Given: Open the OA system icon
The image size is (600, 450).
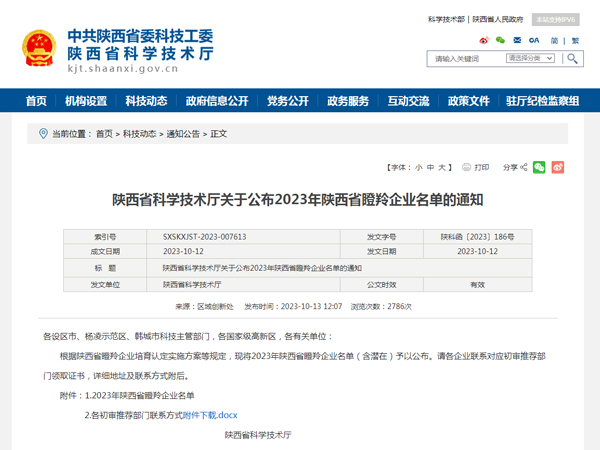Looking at the screenshot, I should coord(534,40).
